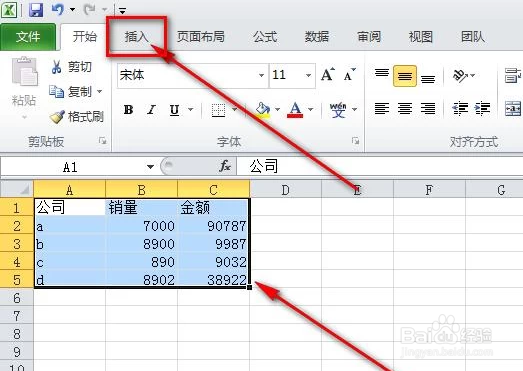Apply the red font color A
The width and height of the screenshot is (523, 371).
point(295,110)
